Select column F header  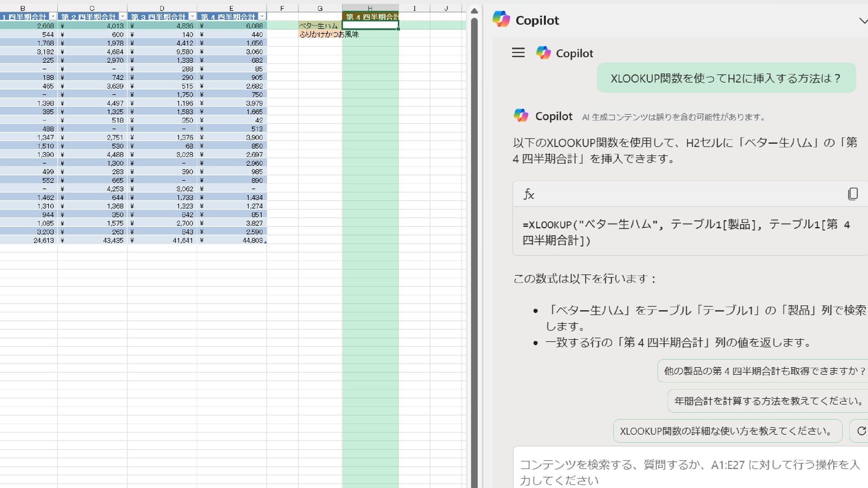(x=282, y=8)
